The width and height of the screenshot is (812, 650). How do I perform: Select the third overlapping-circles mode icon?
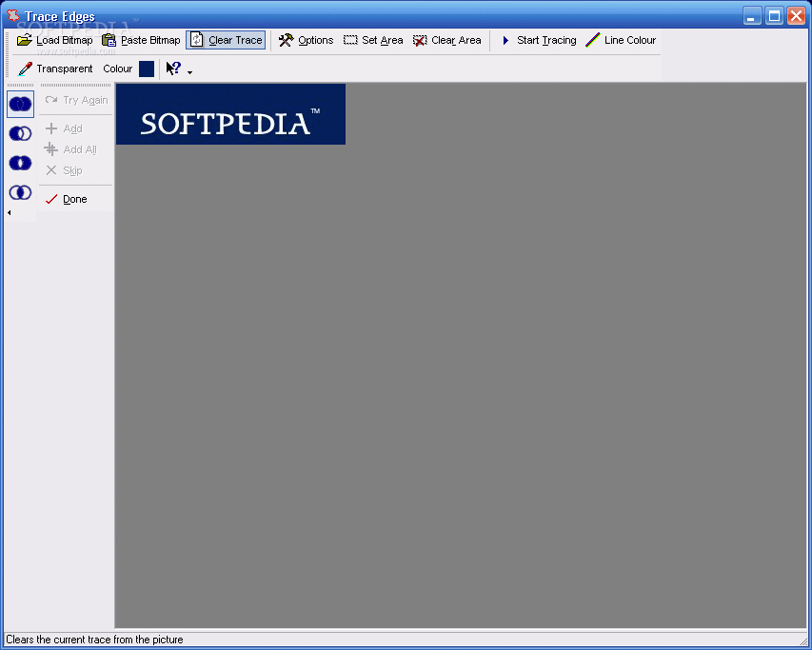point(21,163)
